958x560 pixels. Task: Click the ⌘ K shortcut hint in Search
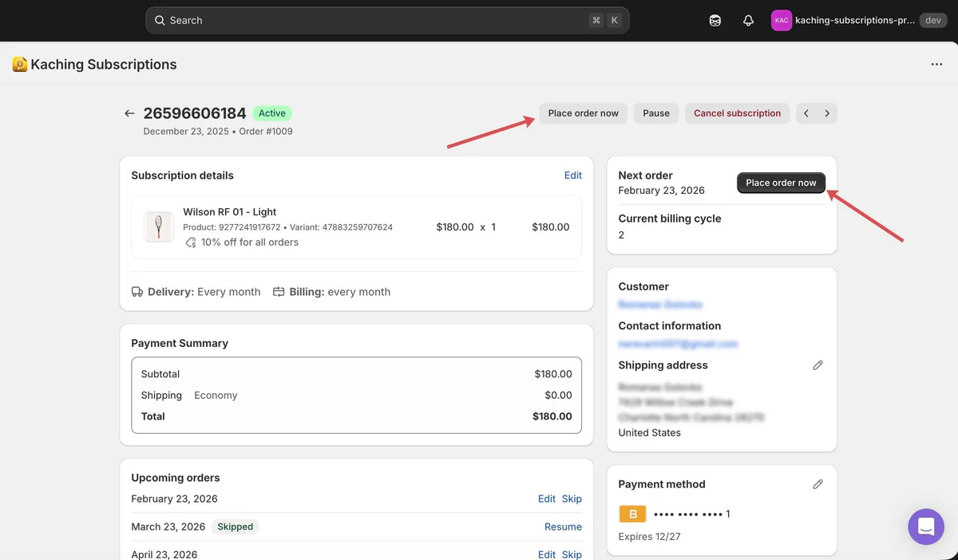[x=605, y=21]
